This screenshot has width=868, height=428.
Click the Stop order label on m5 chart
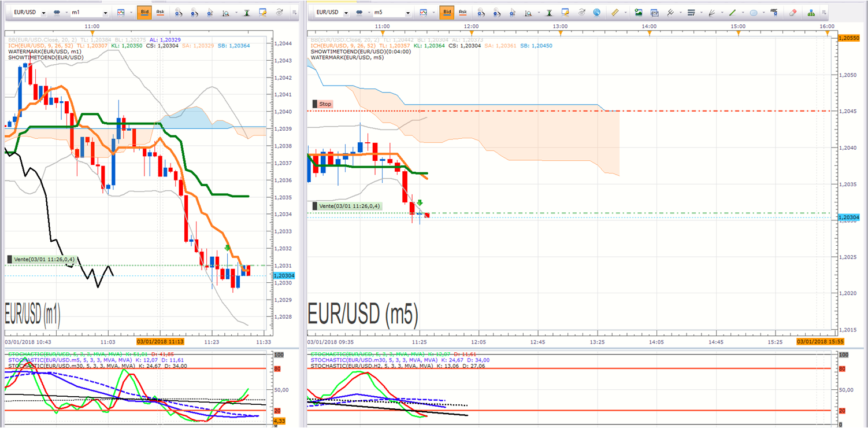(322, 104)
